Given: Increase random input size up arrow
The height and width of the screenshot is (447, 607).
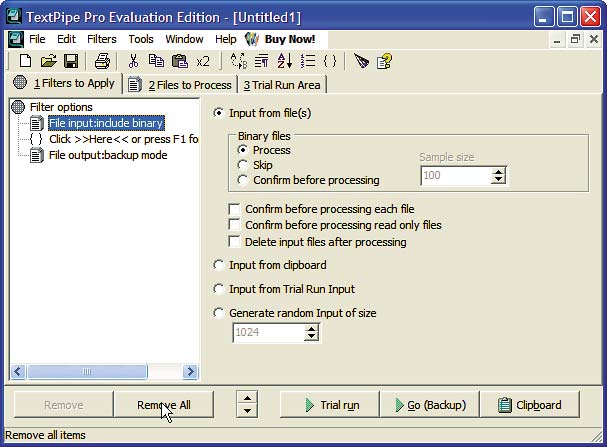Looking at the screenshot, I should [311, 329].
